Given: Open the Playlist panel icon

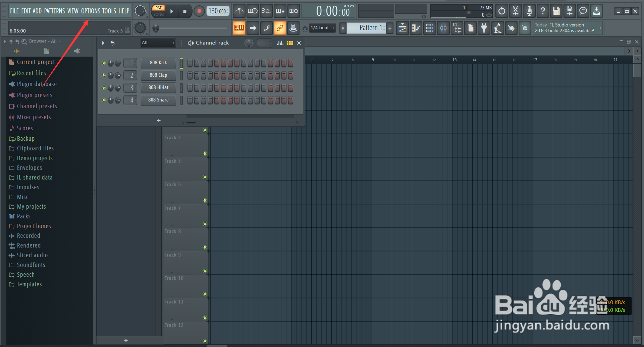Looking at the screenshot, I should [402, 28].
